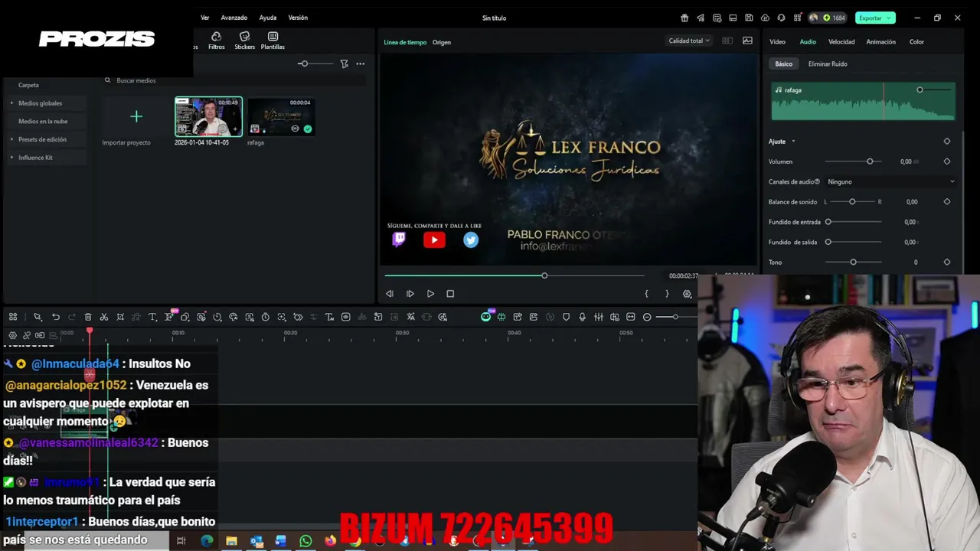
Task: Click the split scissors icon
Action: (x=104, y=317)
